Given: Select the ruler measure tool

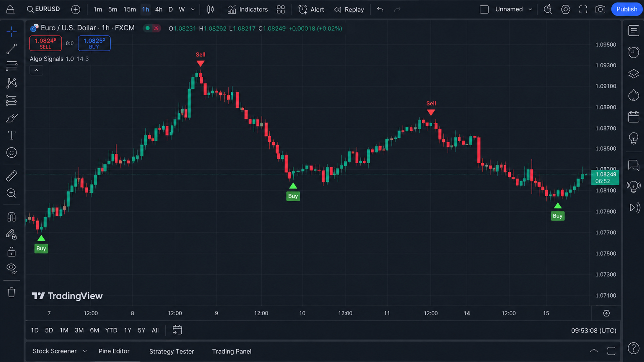Looking at the screenshot, I should point(12,175).
